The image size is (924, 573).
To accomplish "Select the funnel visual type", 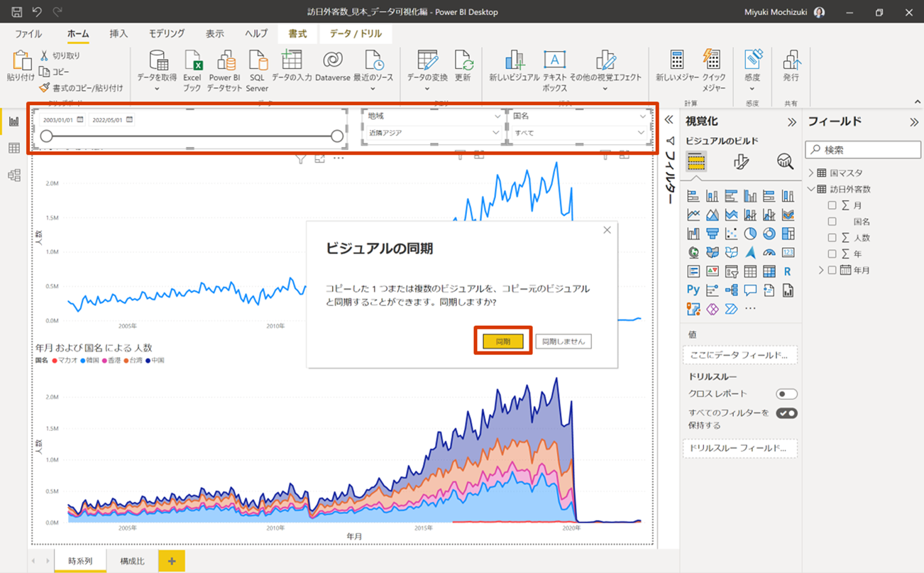I will [712, 234].
